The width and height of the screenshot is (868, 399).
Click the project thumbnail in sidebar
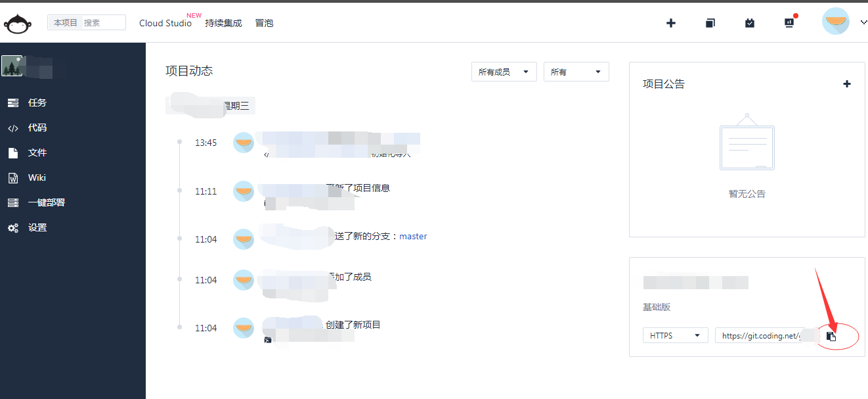(x=12, y=66)
